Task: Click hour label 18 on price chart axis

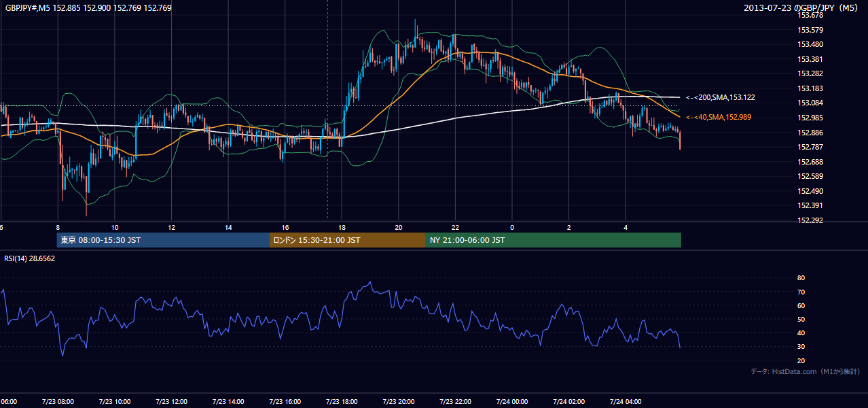Action: 342,228
